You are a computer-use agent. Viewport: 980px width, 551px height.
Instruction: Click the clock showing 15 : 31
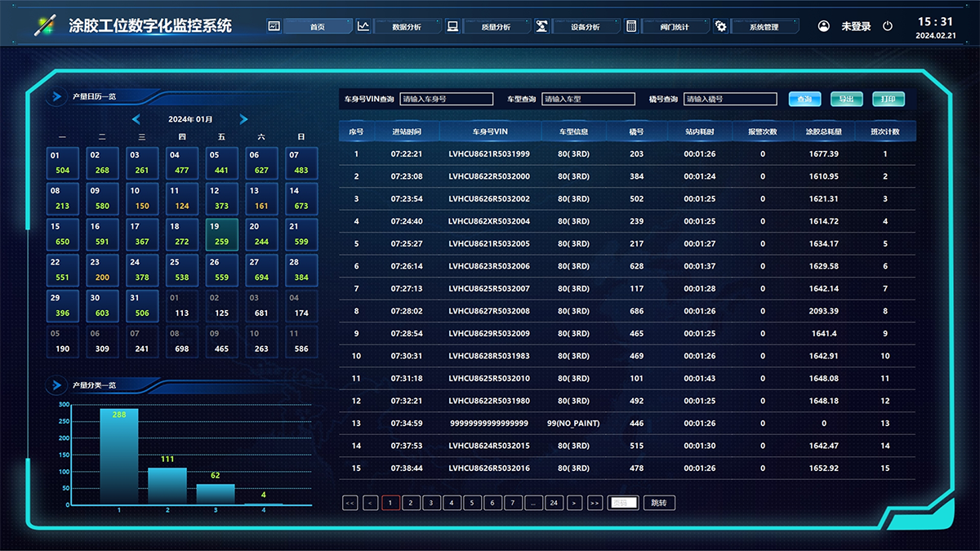click(935, 22)
